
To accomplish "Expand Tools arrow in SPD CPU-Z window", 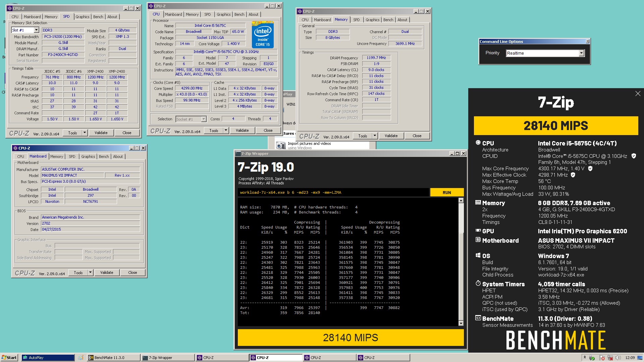I will [x=85, y=133].
